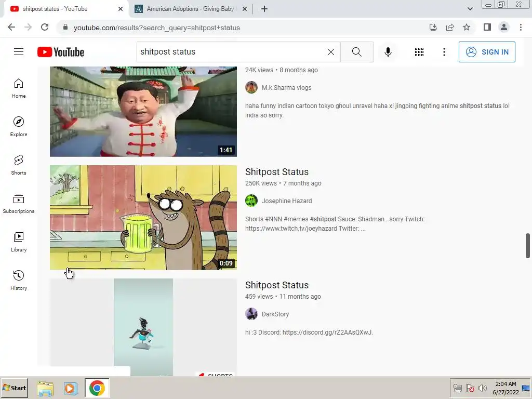Open Shorts in the sidebar
Viewport: 532px width, 399px height.
[19, 165]
